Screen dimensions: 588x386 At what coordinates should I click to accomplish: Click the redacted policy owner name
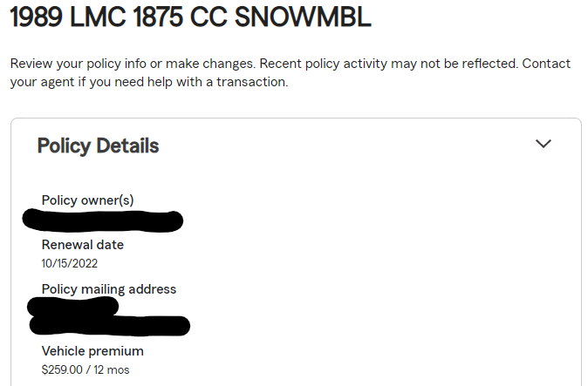(103, 220)
